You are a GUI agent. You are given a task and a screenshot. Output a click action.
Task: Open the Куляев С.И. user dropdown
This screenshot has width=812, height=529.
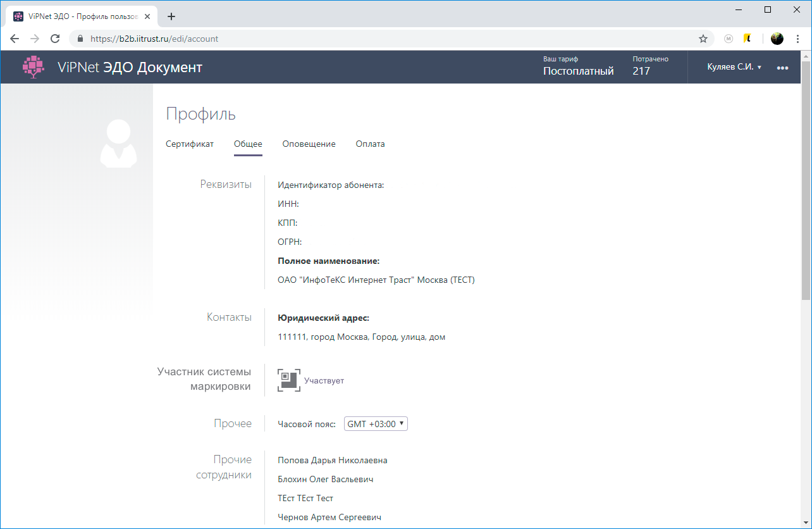(x=734, y=67)
